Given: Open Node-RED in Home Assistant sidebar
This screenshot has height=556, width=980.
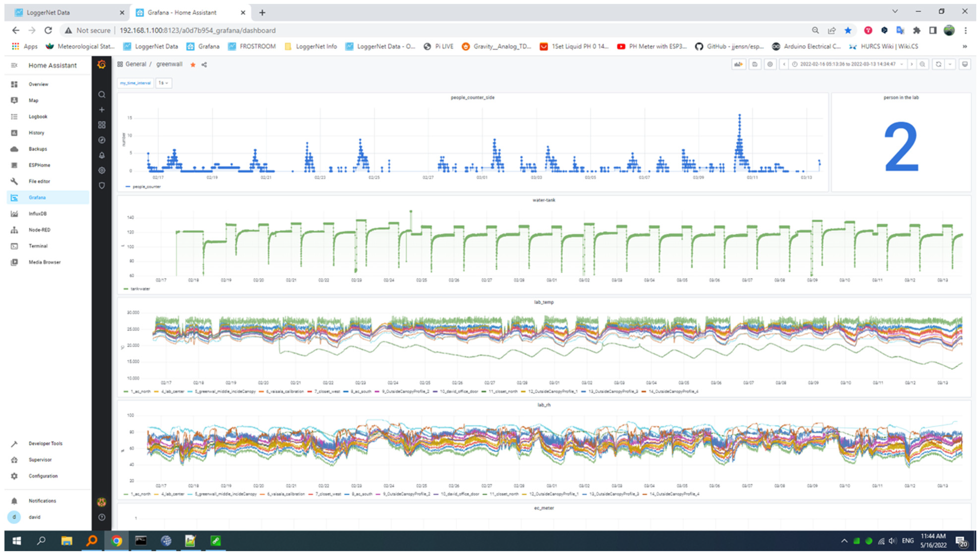Looking at the screenshot, I should 39,230.
